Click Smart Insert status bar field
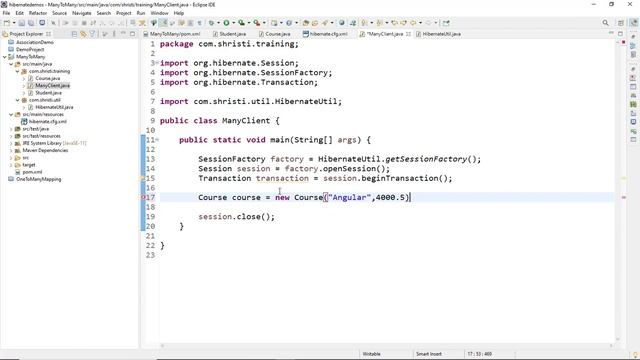 [429, 354]
